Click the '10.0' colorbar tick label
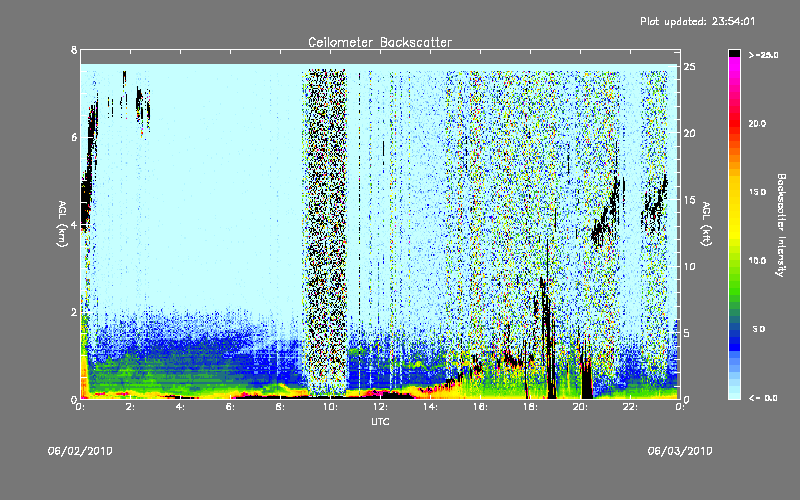This screenshot has height=500, width=800. [758, 261]
